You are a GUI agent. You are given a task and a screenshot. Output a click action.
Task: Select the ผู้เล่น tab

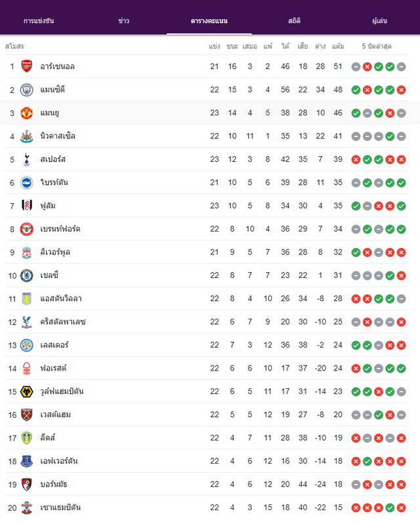(379, 20)
